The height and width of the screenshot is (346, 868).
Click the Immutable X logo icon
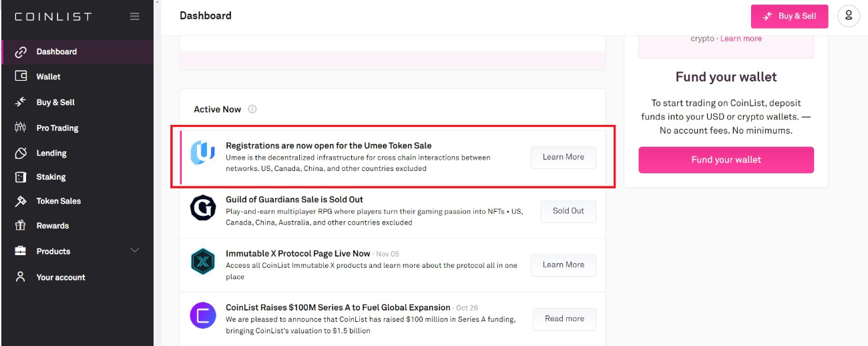point(203,262)
